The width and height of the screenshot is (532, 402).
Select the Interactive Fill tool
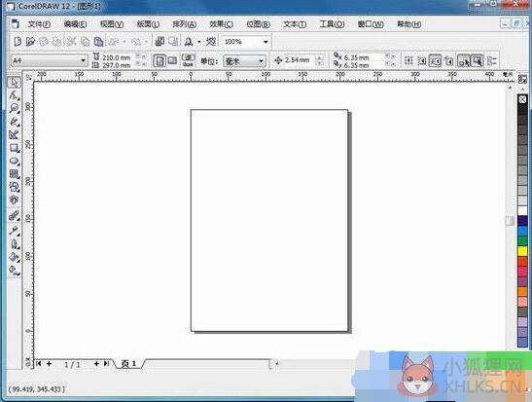pyautogui.click(x=14, y=271)
